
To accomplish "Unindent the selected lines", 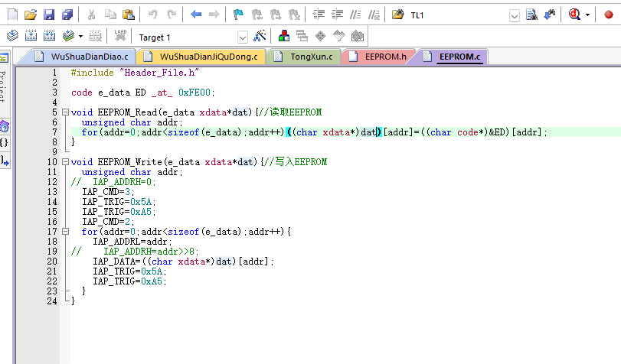I will (337, 15).
